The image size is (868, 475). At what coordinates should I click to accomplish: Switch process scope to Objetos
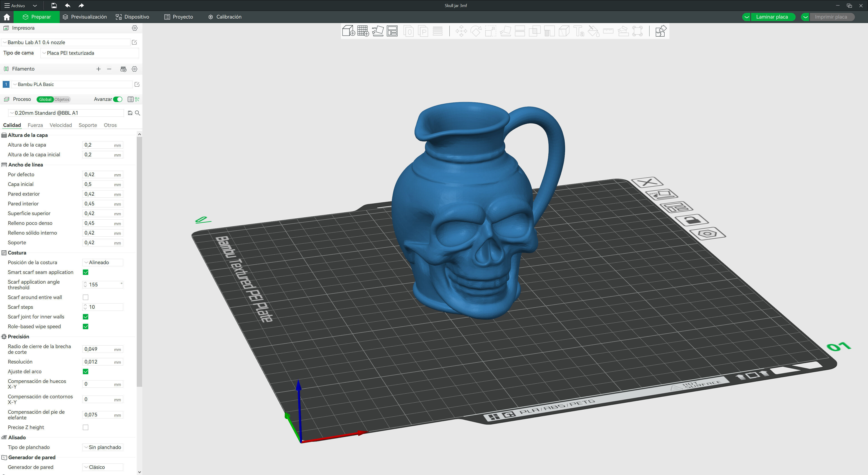coord(62,100)
